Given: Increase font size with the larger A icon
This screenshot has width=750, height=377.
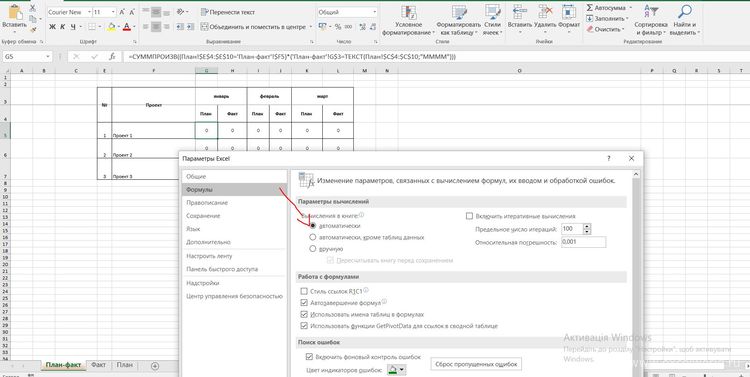Looking at the screenshot, I should pyautogui.click(x=122, y=12).
